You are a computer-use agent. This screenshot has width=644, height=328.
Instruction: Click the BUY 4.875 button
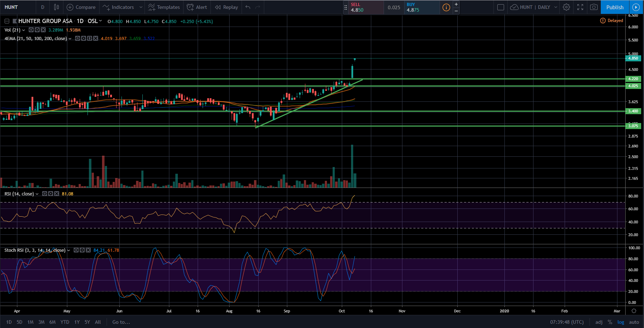point(422,7)
